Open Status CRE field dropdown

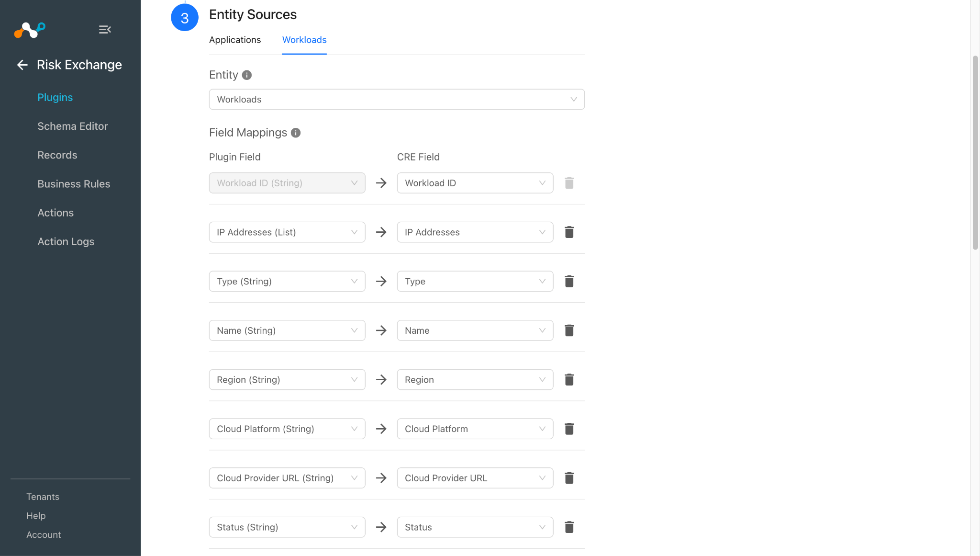point(475,527)
